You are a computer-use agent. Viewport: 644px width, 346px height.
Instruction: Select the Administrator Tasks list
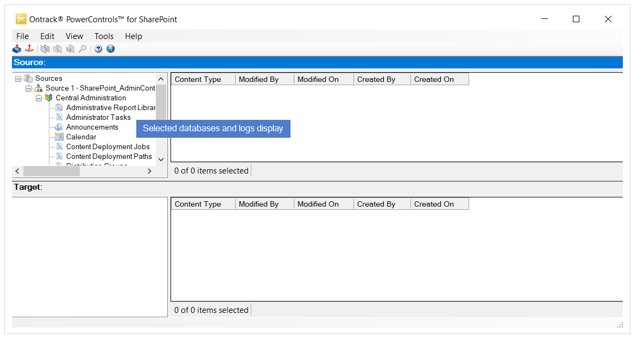click(x=98, y=117)
